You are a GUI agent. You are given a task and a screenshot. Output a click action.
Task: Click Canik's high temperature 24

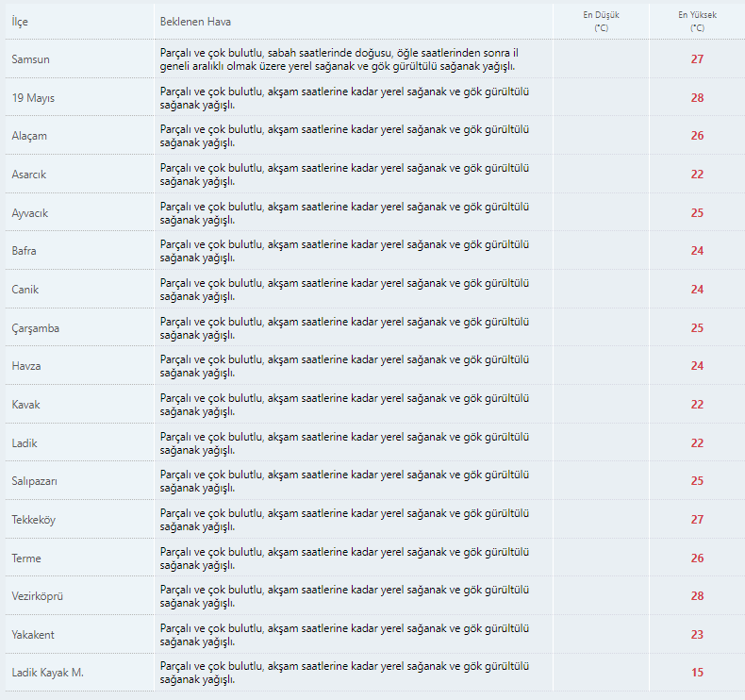coord(697,290)
